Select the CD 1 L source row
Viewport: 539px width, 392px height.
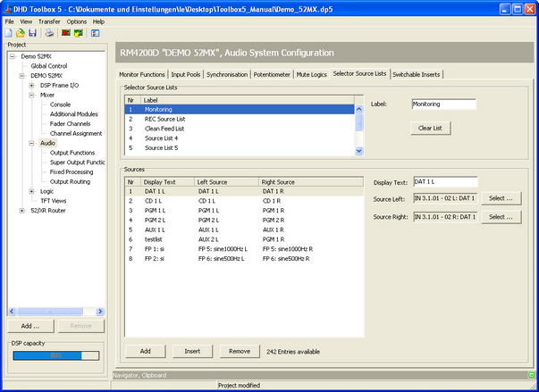click(244, 201)
